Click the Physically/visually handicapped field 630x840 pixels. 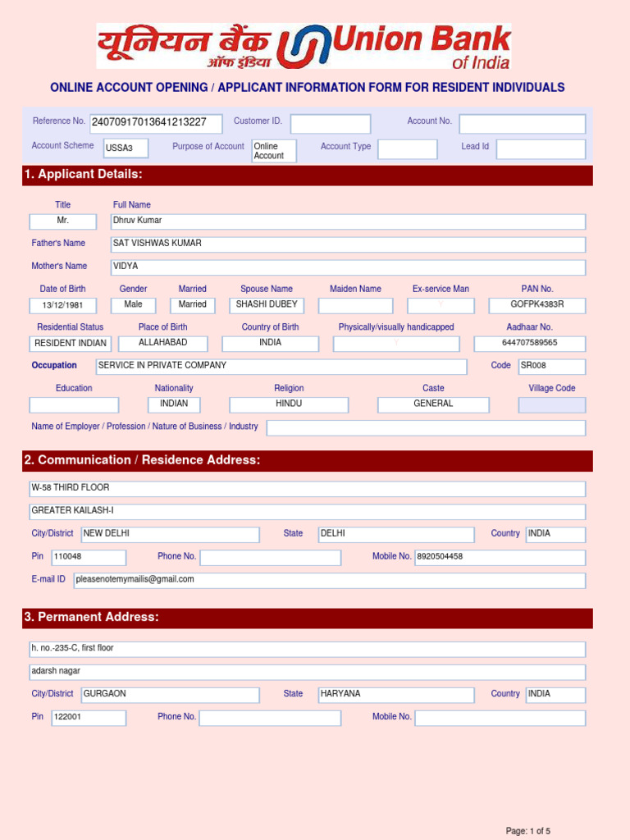pos(396,344)
